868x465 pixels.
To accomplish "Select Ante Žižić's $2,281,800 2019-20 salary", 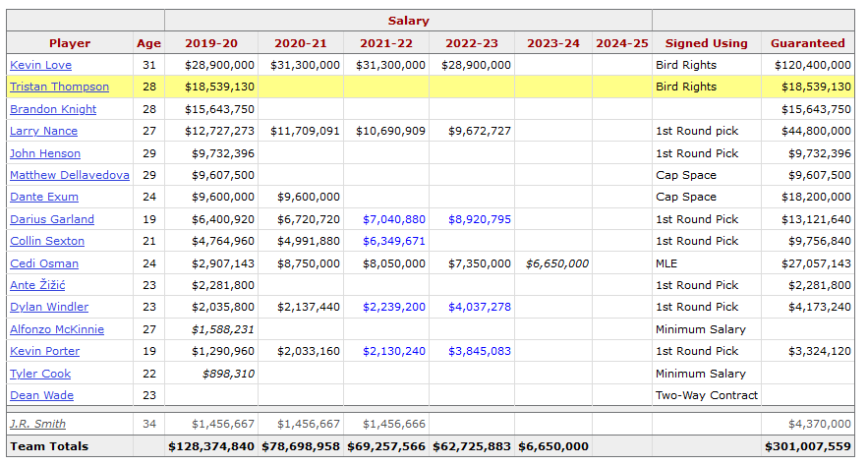I will [x=223, y=285].
